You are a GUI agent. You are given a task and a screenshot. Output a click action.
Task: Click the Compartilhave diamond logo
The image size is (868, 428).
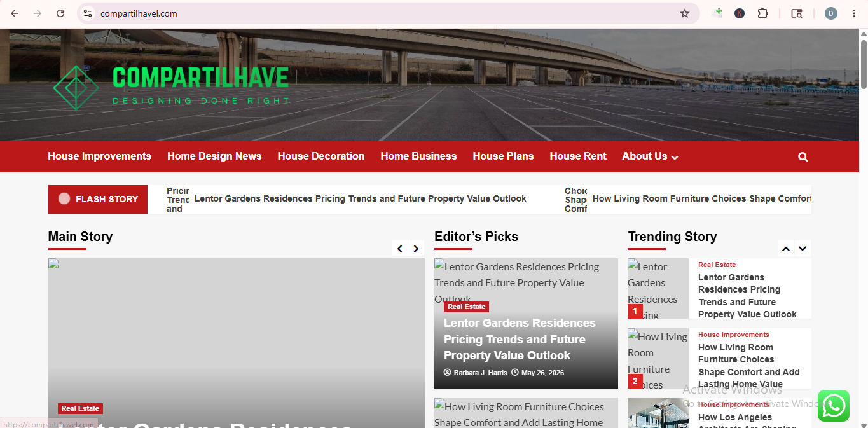point(76,88)
